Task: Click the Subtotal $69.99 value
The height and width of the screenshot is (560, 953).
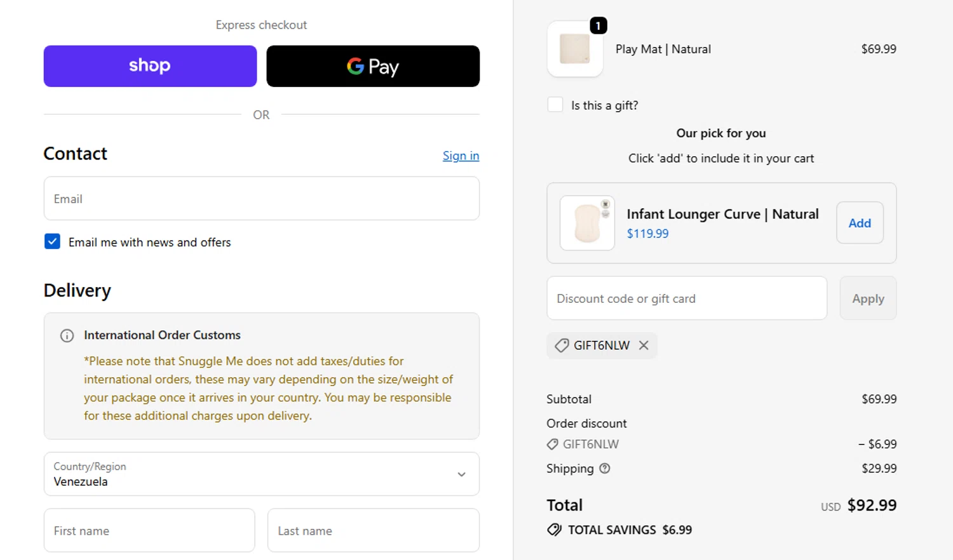Action: 879,399
